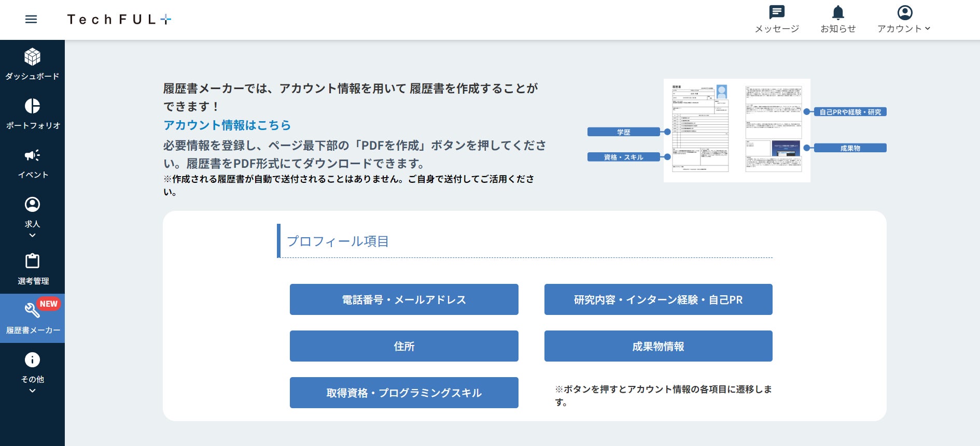This screenshot has width=980, height=446.
Task: Open the 求人 person icon
Action: pos(32,204)
